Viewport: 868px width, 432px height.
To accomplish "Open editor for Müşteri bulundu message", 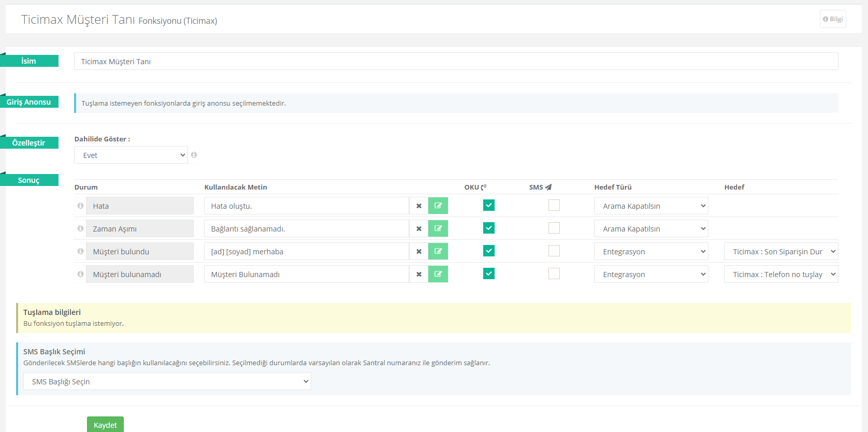I will point(438,251).
